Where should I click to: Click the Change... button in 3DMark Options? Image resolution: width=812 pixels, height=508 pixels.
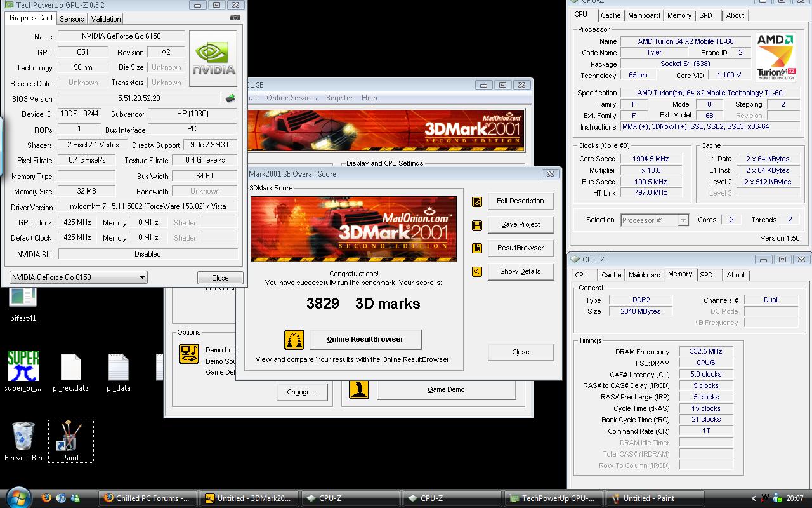point(301,392)
